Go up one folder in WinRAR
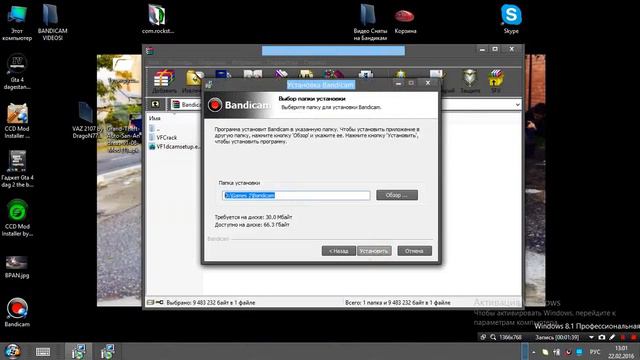This screenshot has height=360, width=640. 155,104
